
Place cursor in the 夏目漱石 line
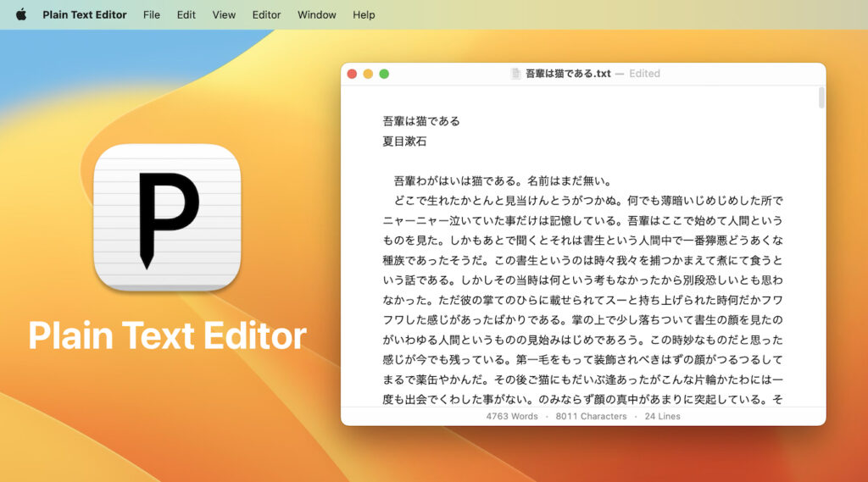coord(404,141)
